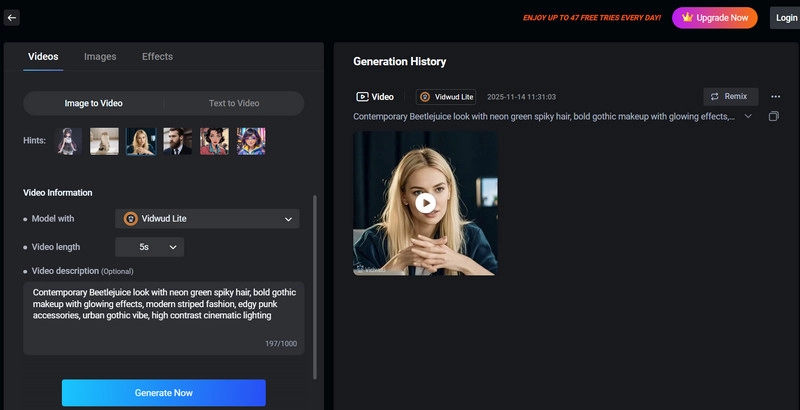
Task: Choose the blonde woman hint image
Action: coord(140,141)
